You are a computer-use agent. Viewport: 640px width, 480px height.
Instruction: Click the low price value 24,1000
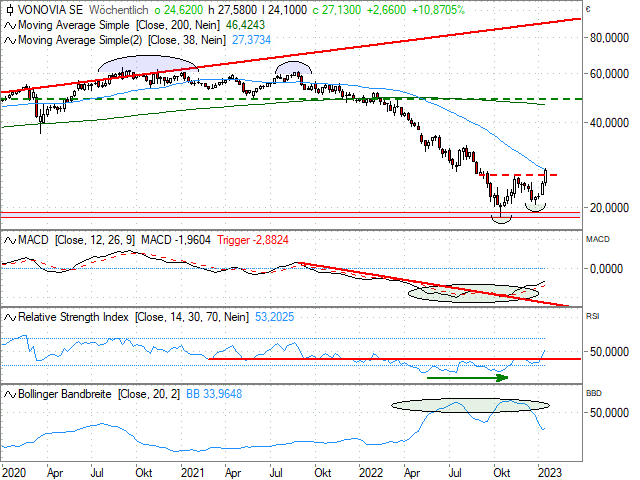click(x=287, y=10)
